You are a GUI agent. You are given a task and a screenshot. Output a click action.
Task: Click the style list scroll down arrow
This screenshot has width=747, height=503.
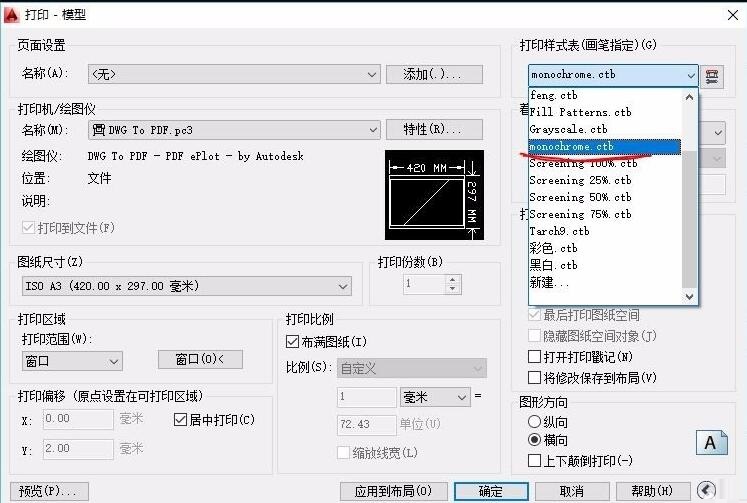689,296
